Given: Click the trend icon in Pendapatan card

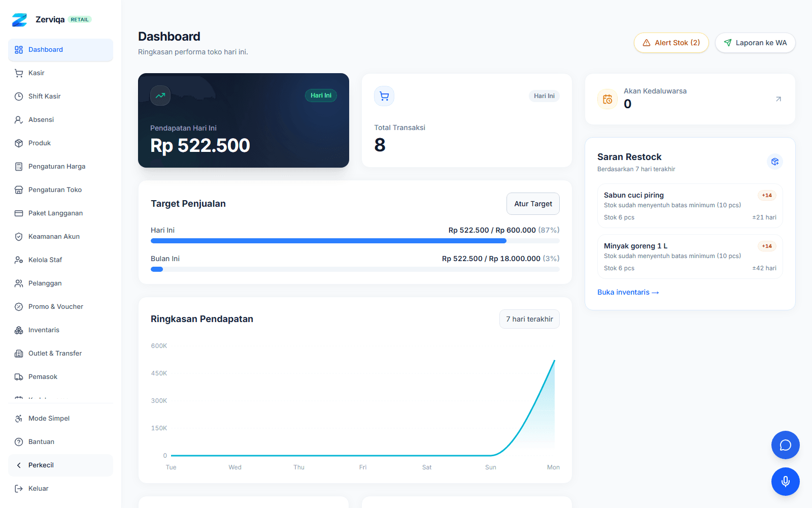Looking at the screenshot, I should [160, 96].
